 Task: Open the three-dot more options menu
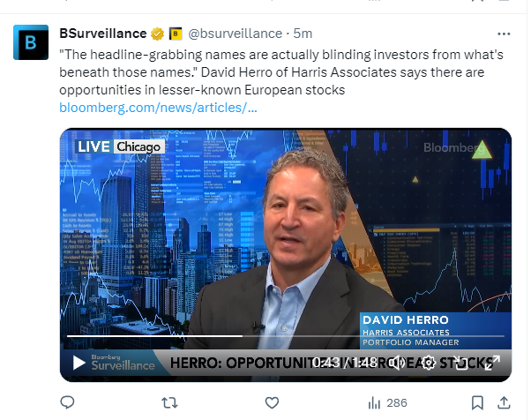coord(504,34)
